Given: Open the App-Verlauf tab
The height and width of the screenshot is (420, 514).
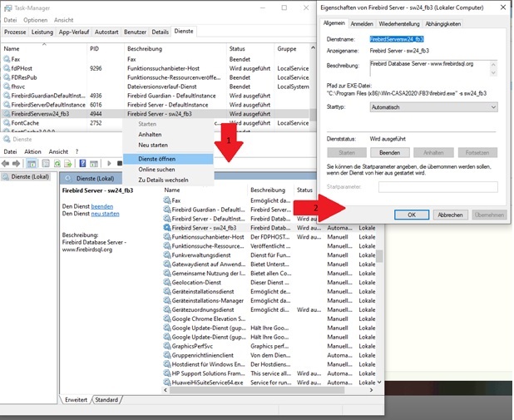Looking at the screenshot, I should click(74, 32).
